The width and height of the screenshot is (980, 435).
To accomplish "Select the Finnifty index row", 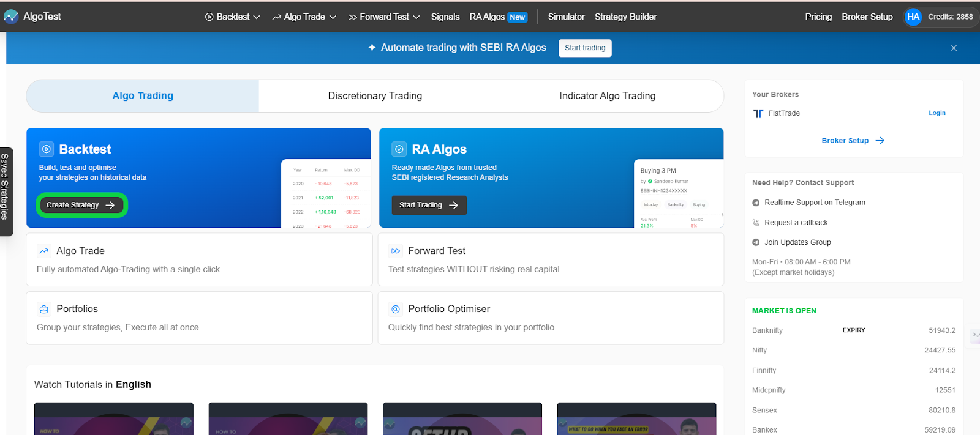I will (x=854, y=370).
